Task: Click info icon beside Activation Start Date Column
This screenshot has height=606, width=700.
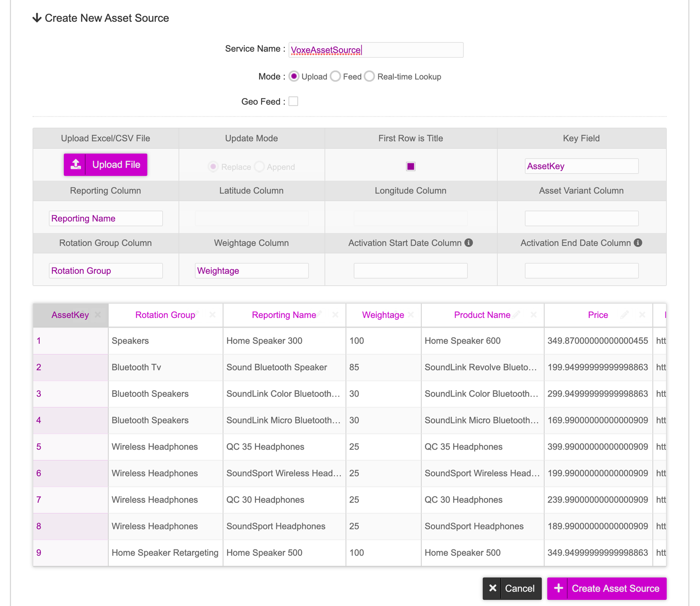Action: tap(469, 243)
